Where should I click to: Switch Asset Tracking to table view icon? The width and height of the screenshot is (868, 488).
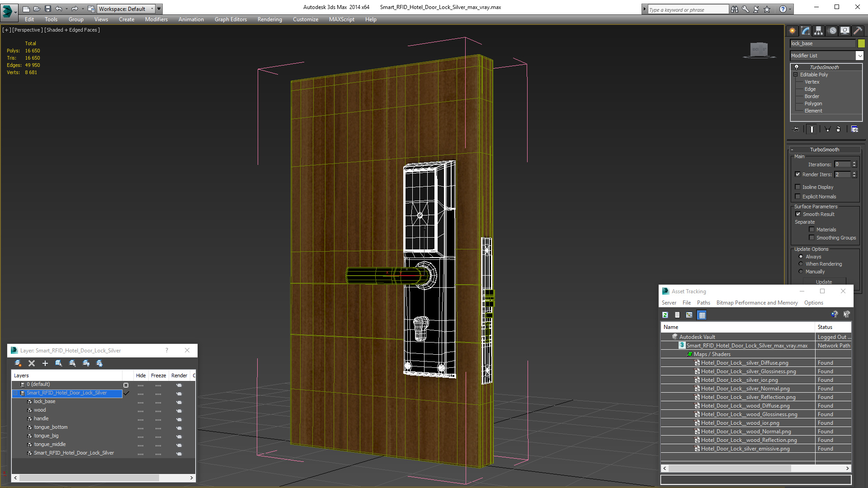tap(702, 315)
